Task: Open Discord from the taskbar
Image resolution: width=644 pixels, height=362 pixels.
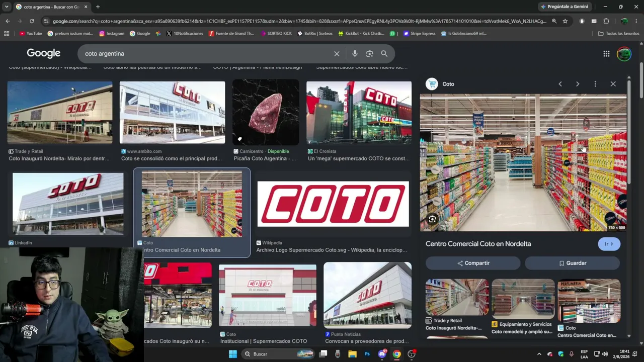Action: pyautogui.click(x=382, y=354)
